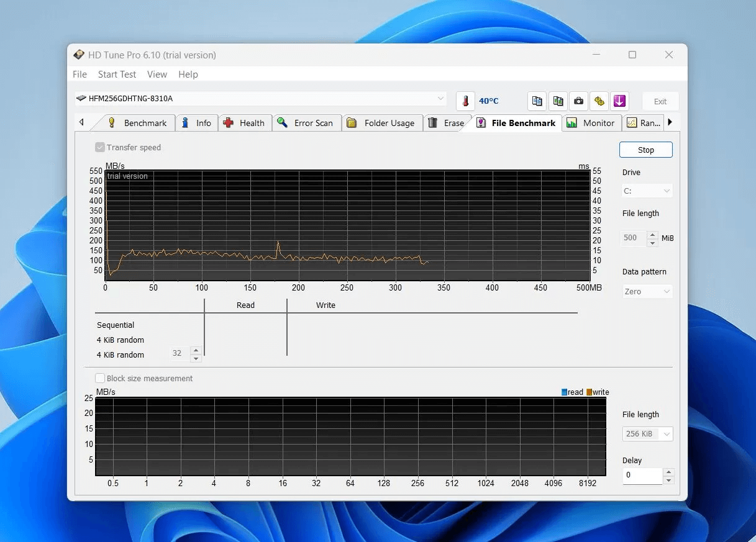
Task: Click the purple down-arrow icon
Action: (x=619, y=101)
